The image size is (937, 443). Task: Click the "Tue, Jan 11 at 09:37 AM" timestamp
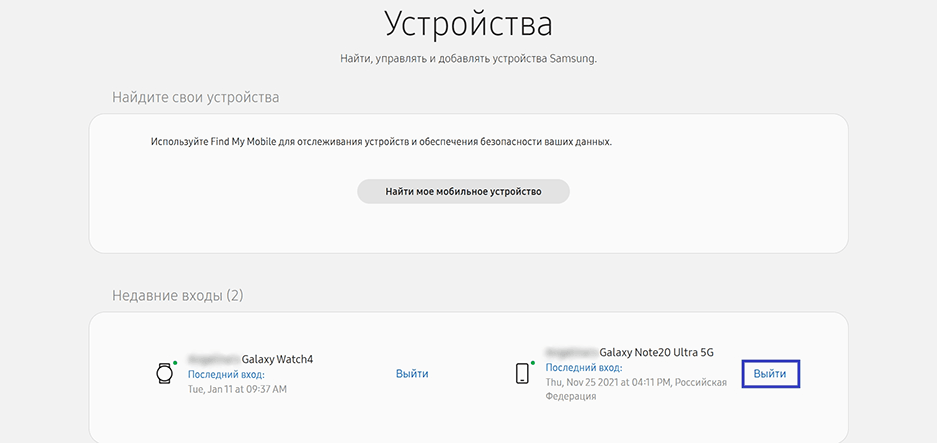[237, 388]
